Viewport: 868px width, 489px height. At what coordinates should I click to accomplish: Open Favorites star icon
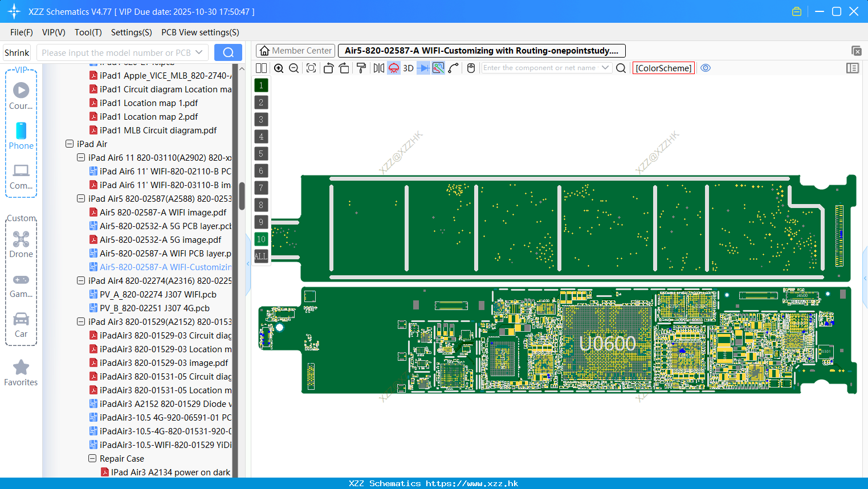[21, 373]
